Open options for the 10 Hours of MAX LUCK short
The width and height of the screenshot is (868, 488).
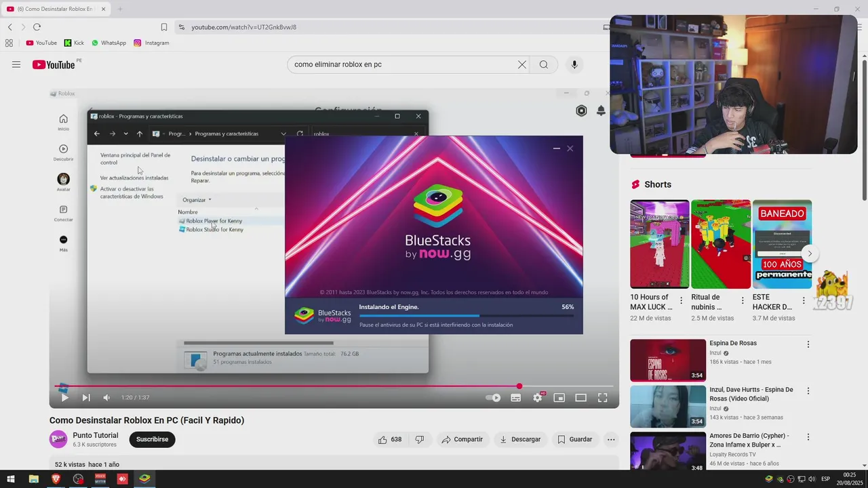pos(681,301)
